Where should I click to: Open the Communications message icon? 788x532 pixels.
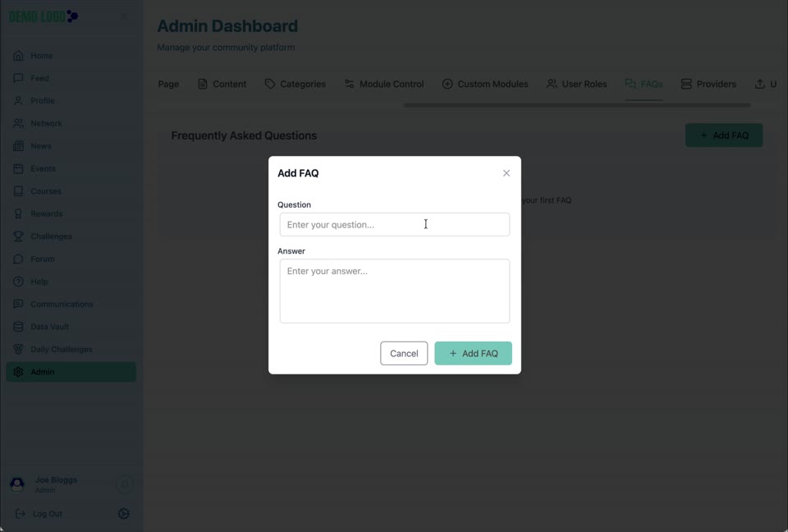pyautogui.click(x=18, y=305)
